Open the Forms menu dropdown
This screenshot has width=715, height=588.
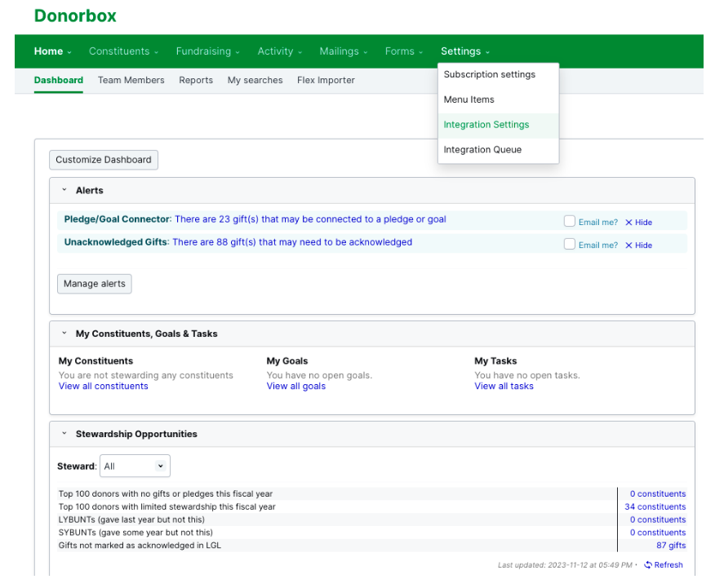click(x=403, y=51)
